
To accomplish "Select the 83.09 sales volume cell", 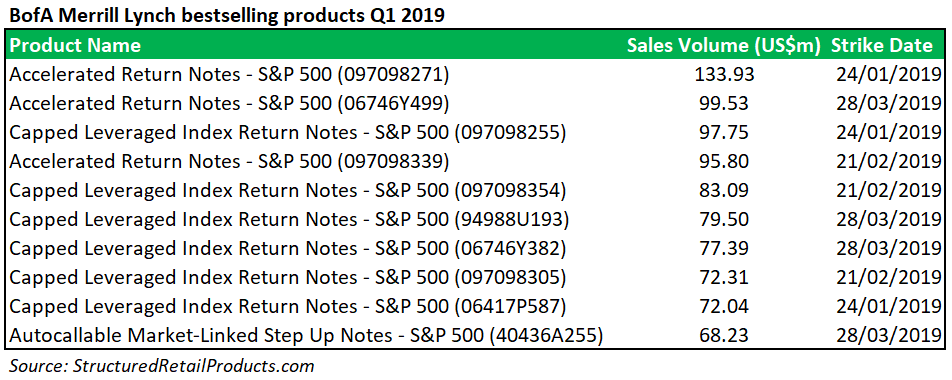I will [724, 190].
